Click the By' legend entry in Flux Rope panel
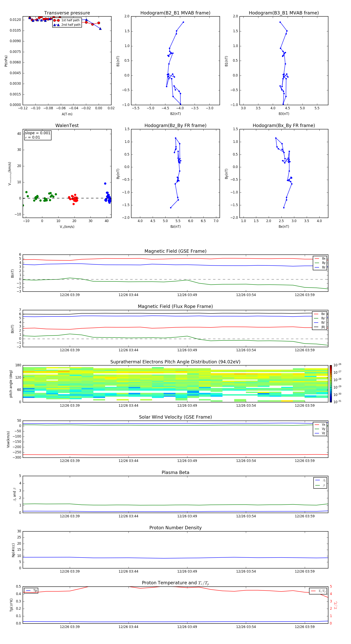The width and height of the screenshot is (351, 644). pos(320,318)
